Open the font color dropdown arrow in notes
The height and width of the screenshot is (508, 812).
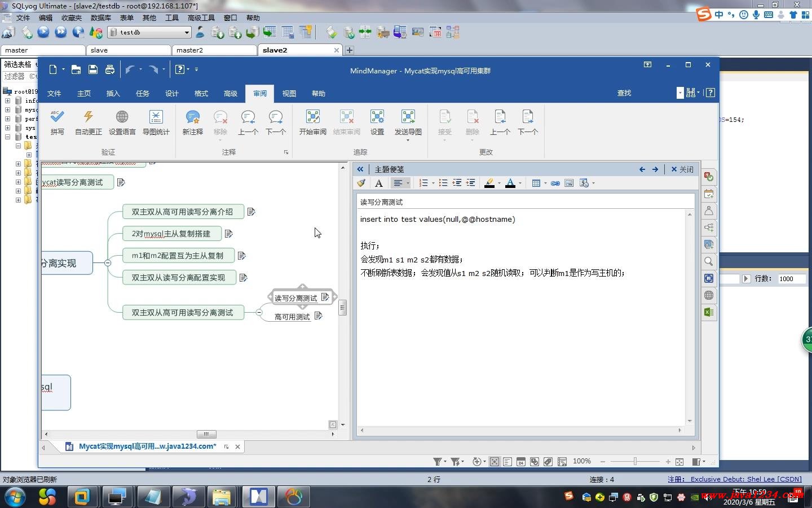click(520, 183)
